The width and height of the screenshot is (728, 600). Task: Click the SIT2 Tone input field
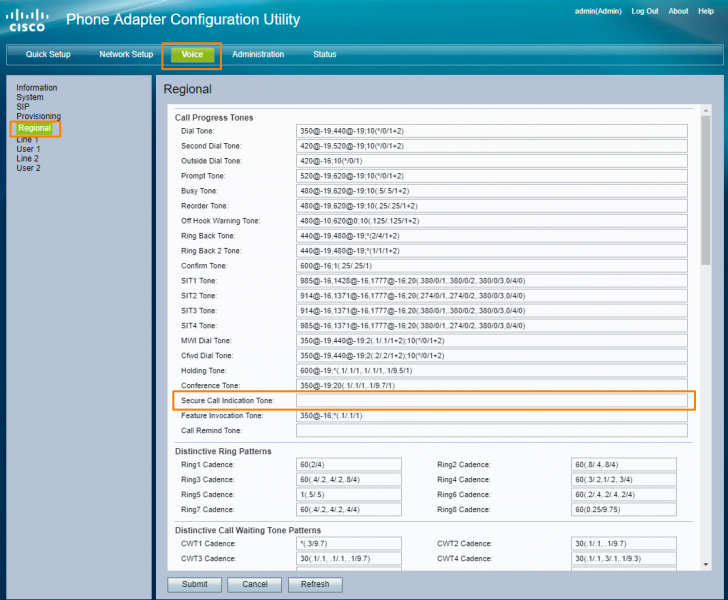click(x=492, y=296)
